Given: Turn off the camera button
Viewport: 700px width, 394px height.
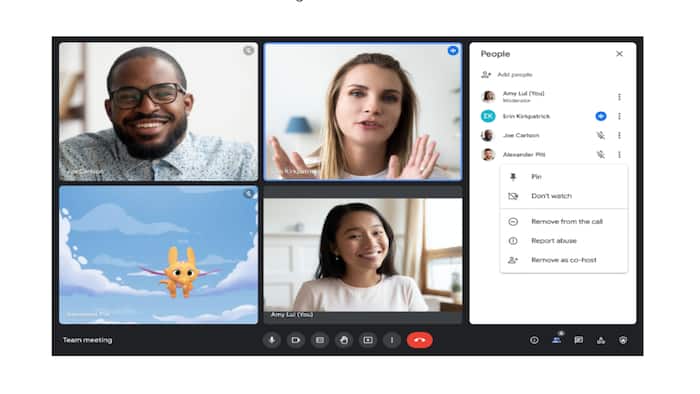Looking at the screenshot, I should tap(296, 340).
